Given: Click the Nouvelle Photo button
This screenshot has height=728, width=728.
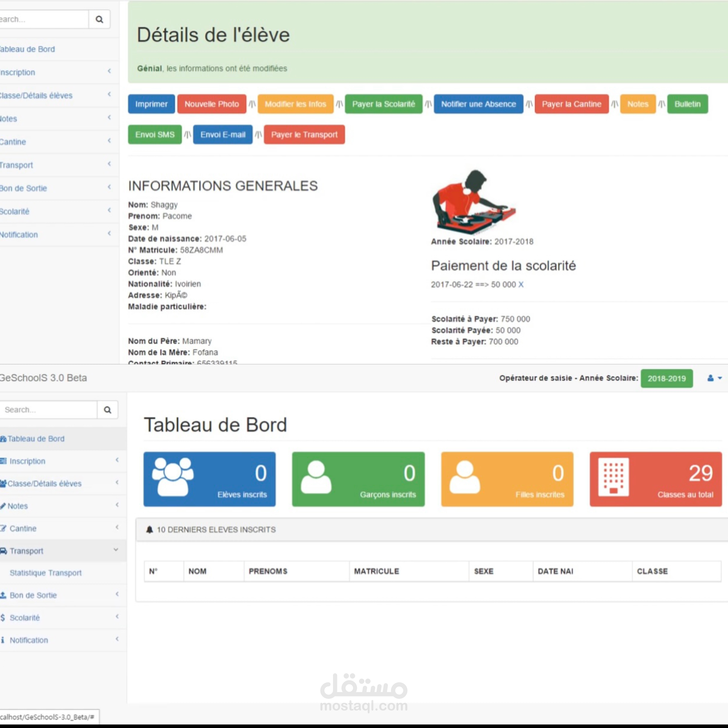Looking at the screenshot, I should point(212,104).
